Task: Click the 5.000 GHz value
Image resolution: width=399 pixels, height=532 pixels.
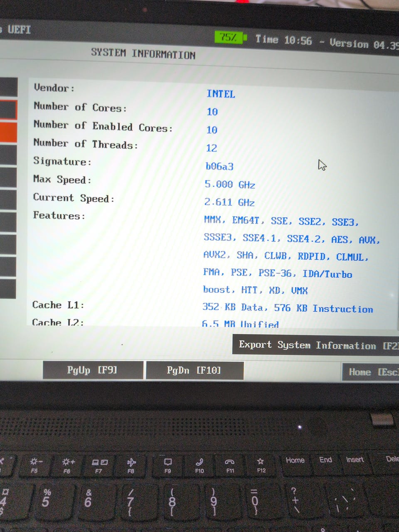Action: pos(230,184)
